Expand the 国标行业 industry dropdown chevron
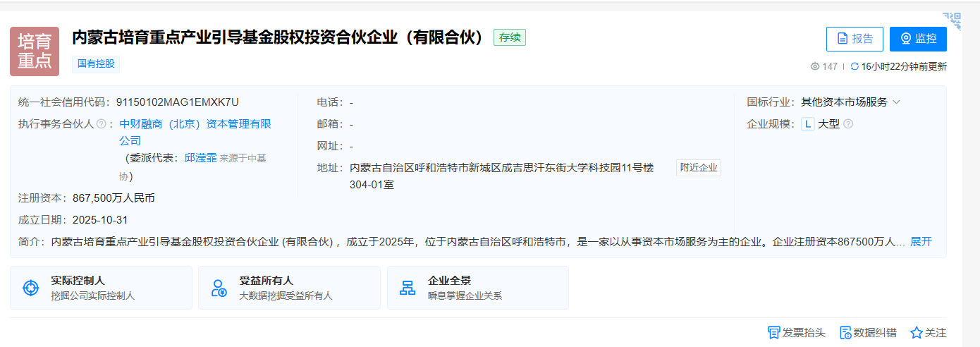This screenshot has width=980, height=347. click(896, 102)
